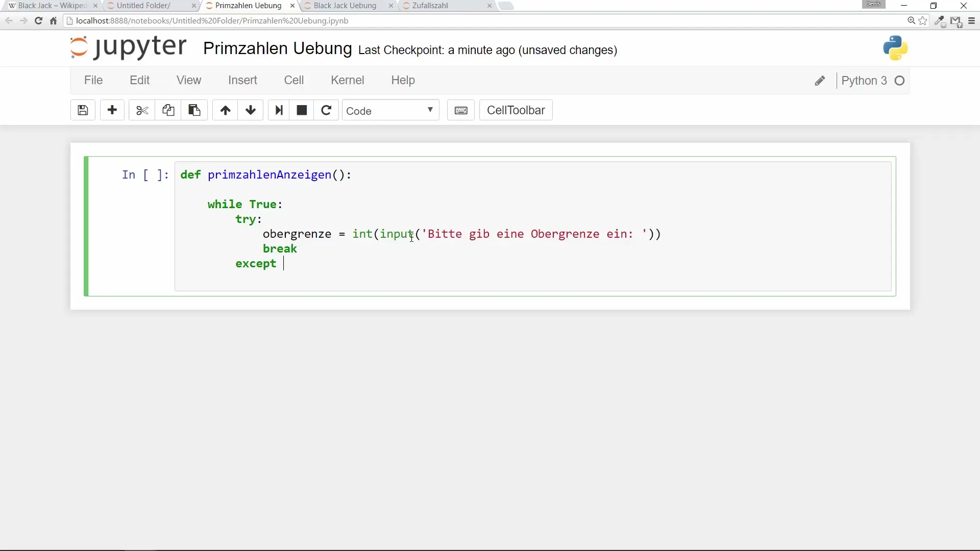Click the browser address bar URL
980x551 pixels.
[x=212, y=21]
